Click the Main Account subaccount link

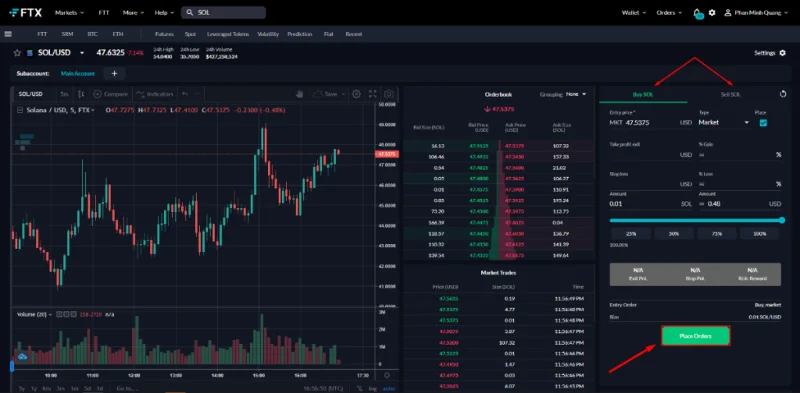click(x=78, y=73)
